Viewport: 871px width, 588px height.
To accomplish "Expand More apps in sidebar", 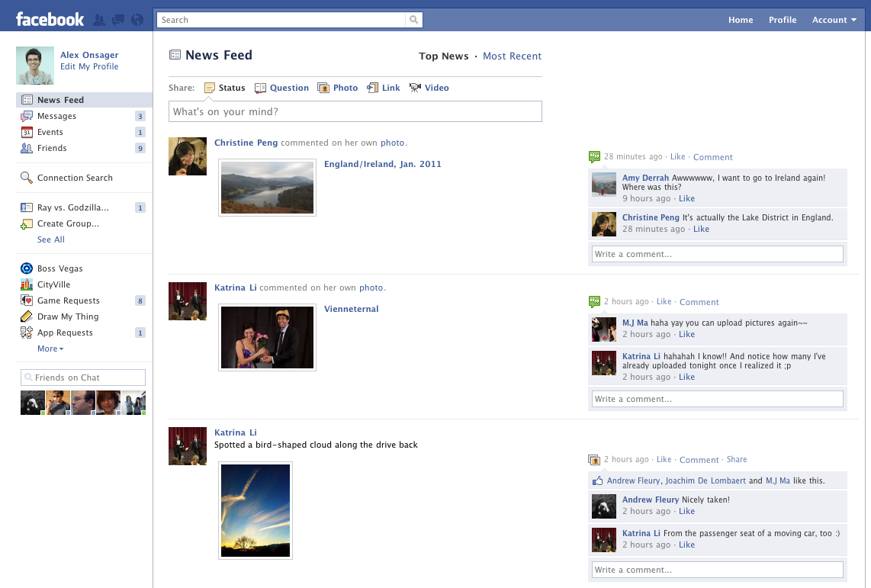I will coord(50,349).
